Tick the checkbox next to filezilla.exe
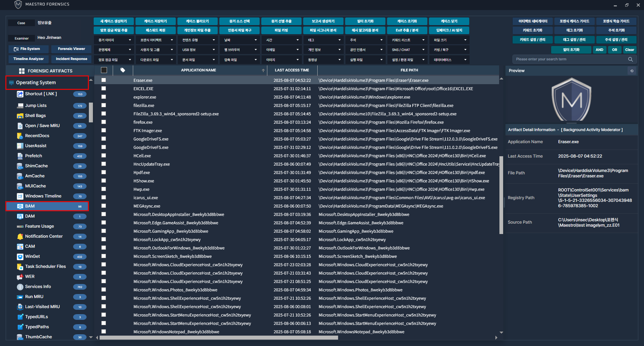This screenshot has height=346, width=644. click(104, 105)
